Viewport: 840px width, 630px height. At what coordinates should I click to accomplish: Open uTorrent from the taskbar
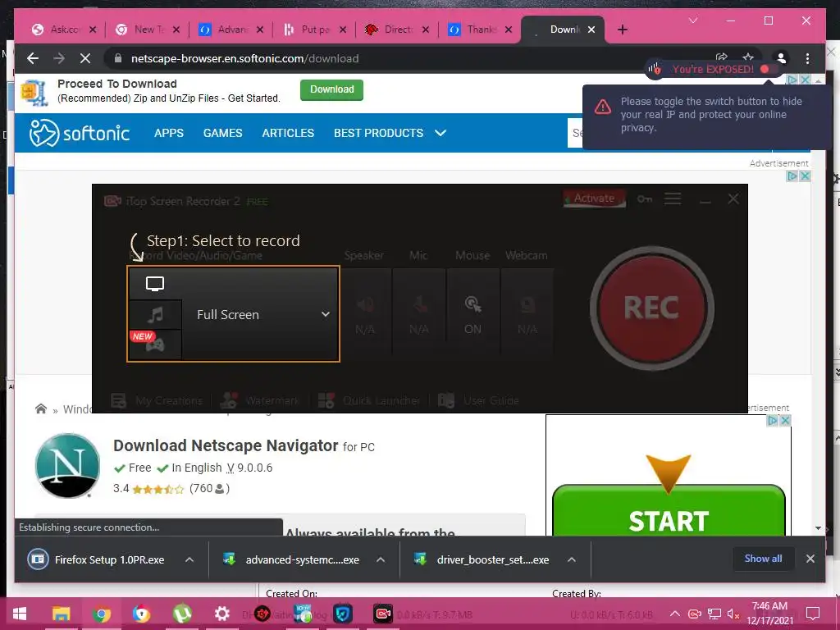pos(182,614)
